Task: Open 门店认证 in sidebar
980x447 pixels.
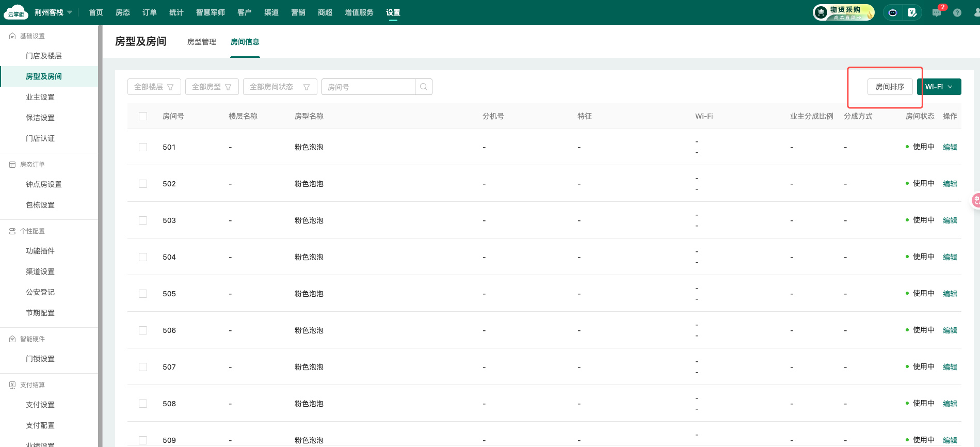Action: 40,138
